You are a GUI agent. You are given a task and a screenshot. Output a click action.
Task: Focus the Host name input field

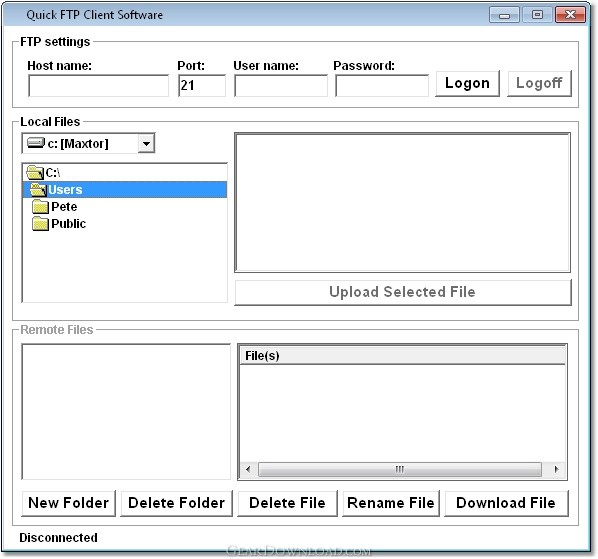coord(98,85)
